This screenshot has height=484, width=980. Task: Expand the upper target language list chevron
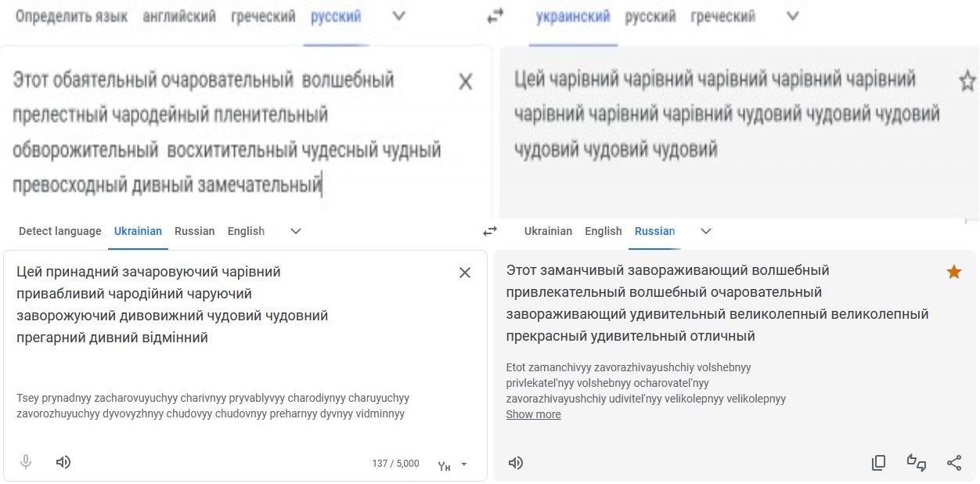793,16
